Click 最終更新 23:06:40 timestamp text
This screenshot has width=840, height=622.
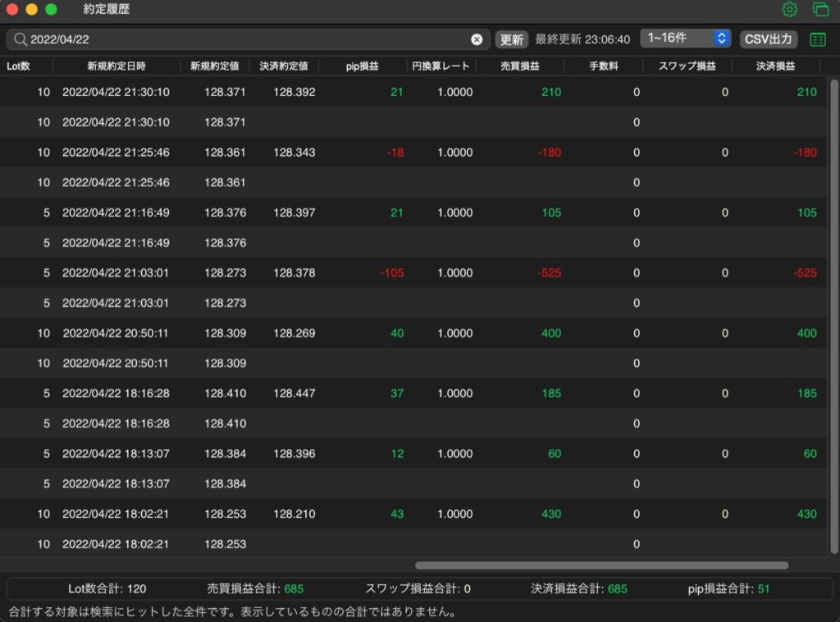(582, 39)
